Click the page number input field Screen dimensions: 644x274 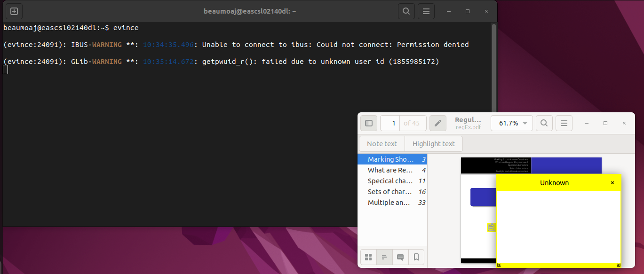(390, 123)
